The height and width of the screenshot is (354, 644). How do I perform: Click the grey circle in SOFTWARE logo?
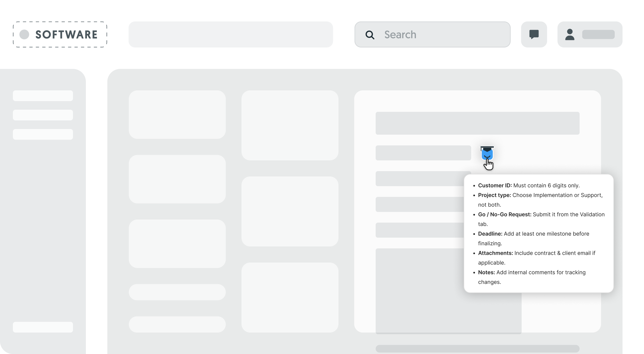tap(24, 34)
